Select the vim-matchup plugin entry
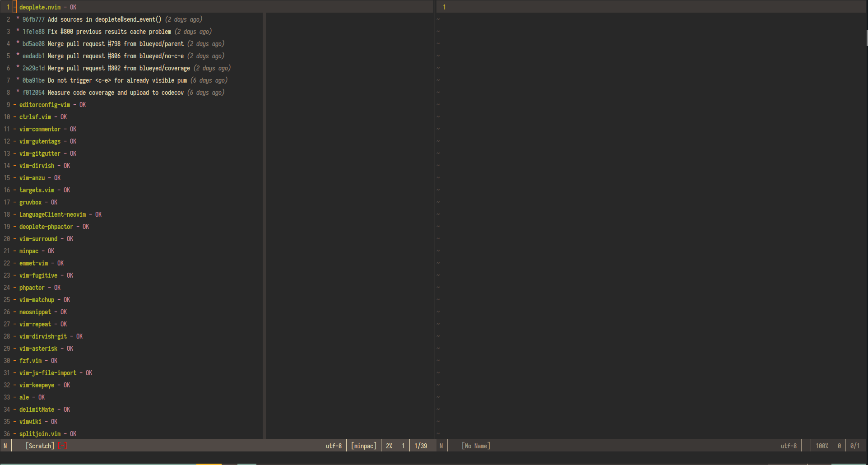This screenshot has width=868, height=465. point(42,300)
